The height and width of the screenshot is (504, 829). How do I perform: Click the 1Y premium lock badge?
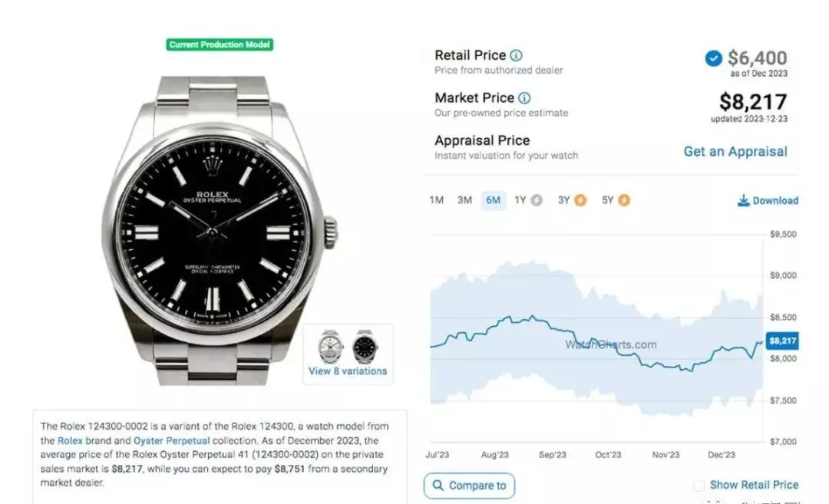click(x=536, y=200)
